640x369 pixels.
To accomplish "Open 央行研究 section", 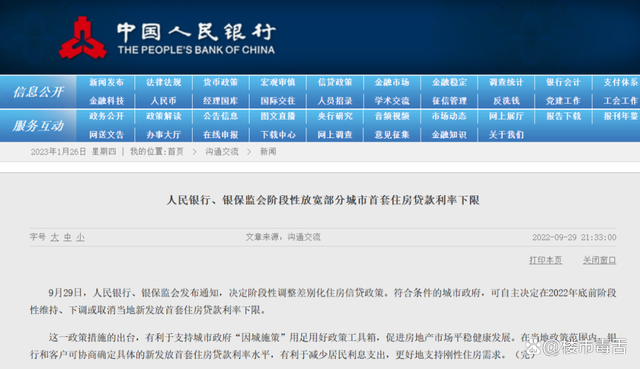I will click(335, 116).
